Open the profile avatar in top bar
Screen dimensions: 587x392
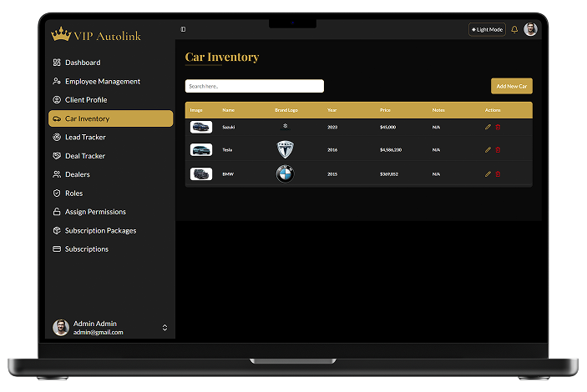[x=531, y=29]
